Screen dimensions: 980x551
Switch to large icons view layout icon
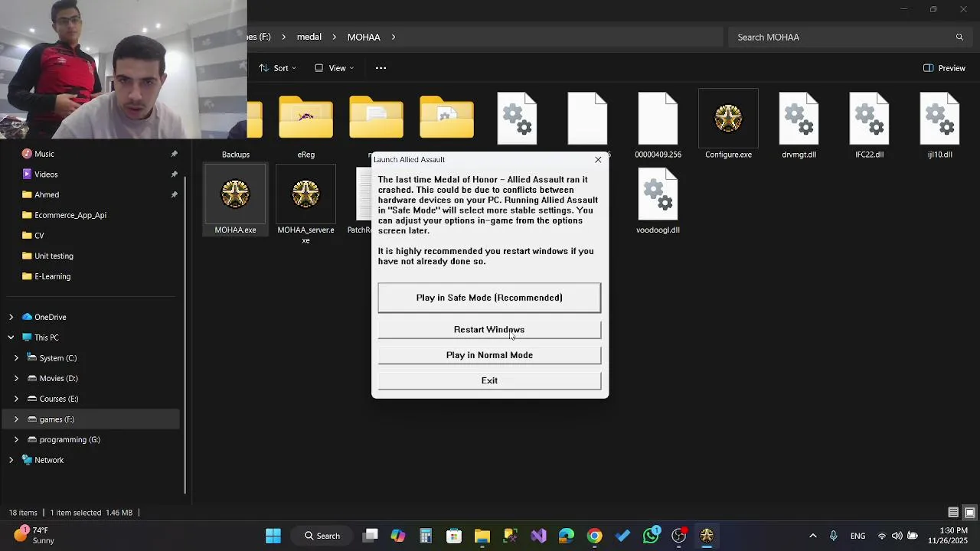[969, 513]
